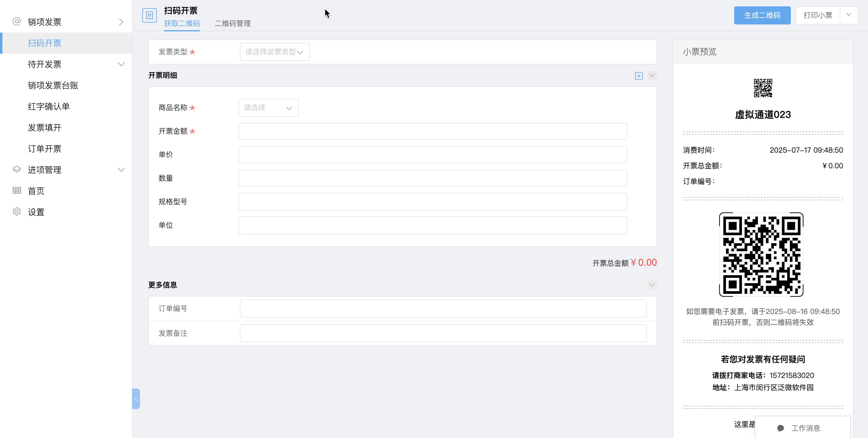Click the 销项发票 @ icon in sidebar
The image size is (868, 438).
click(17, 22)
